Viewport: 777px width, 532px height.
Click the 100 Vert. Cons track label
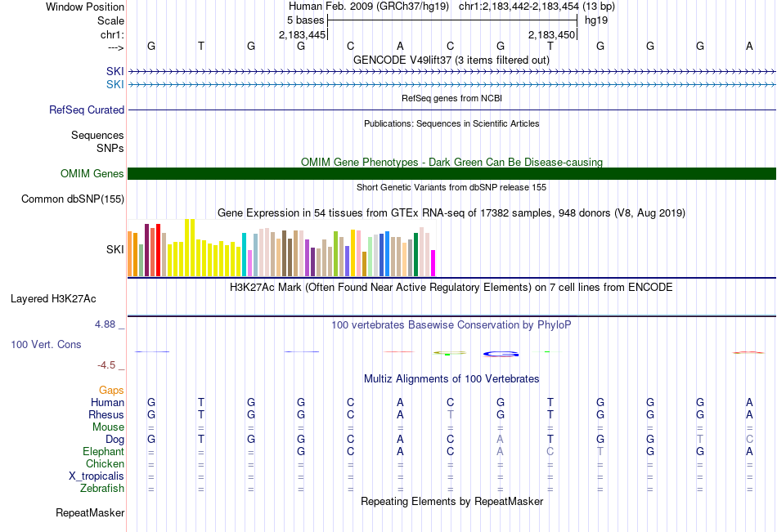46,344
